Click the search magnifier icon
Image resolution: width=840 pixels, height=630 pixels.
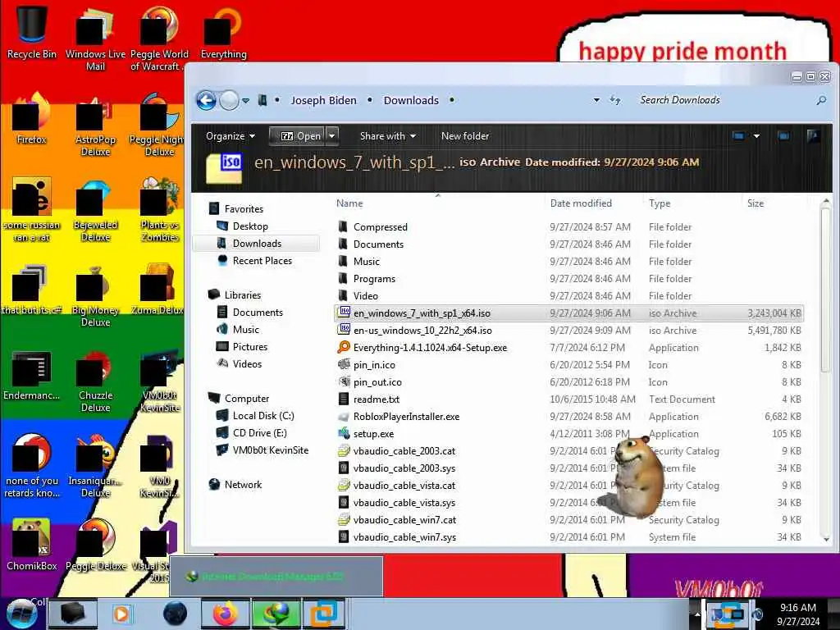pyautogui.click(x=820, y=100)
